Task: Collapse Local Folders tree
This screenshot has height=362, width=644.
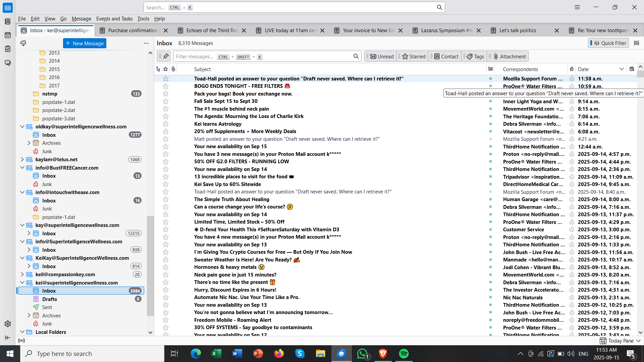Action: pyautogui.click(x=22, y=332)
